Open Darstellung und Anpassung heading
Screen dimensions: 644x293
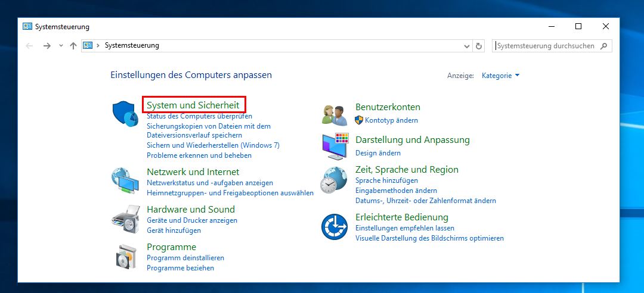tap(413, 140)
